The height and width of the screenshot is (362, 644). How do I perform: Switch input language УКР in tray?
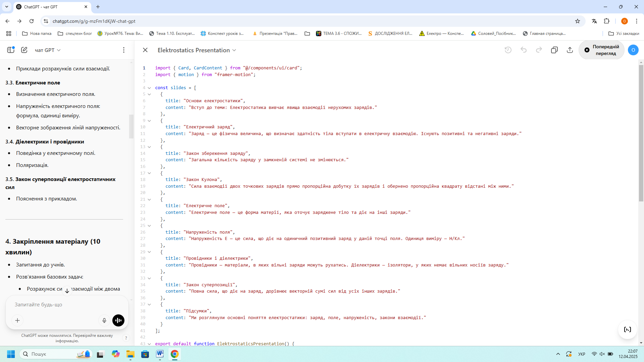582,354
